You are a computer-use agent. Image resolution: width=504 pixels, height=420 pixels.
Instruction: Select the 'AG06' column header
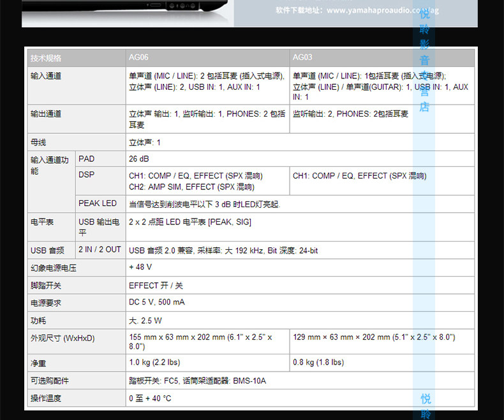click(207, 58)
